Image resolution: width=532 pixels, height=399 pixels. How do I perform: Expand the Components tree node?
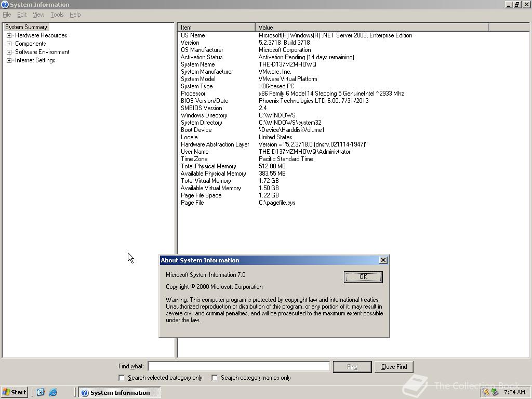[x=9, y=44]
